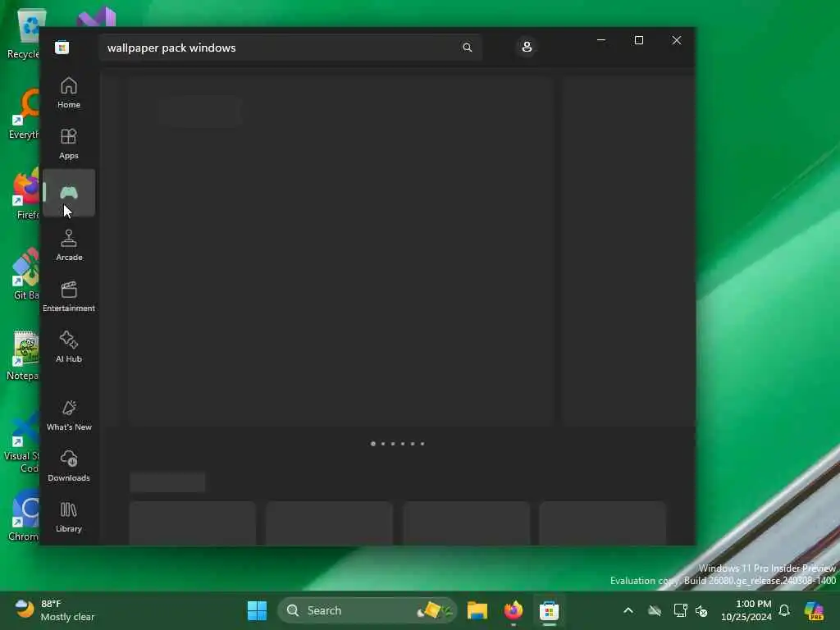Open the Copilot preview icon in taskbar
Image resolution: width=840 pixels, height=630 pixels.
coord(814,610)
